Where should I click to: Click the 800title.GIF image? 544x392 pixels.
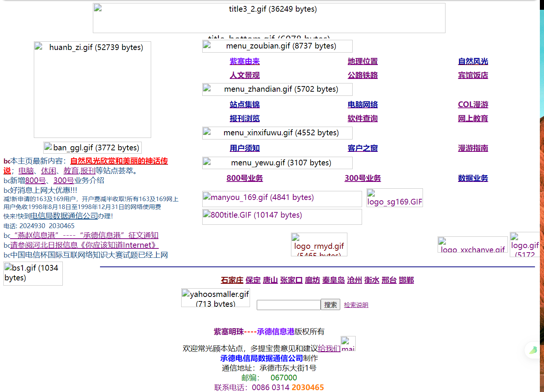pyautogui.click(x=282, y=216)
